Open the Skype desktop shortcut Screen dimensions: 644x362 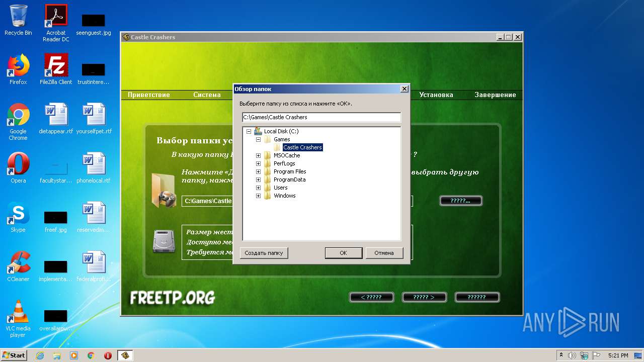(x=18, y=217)
